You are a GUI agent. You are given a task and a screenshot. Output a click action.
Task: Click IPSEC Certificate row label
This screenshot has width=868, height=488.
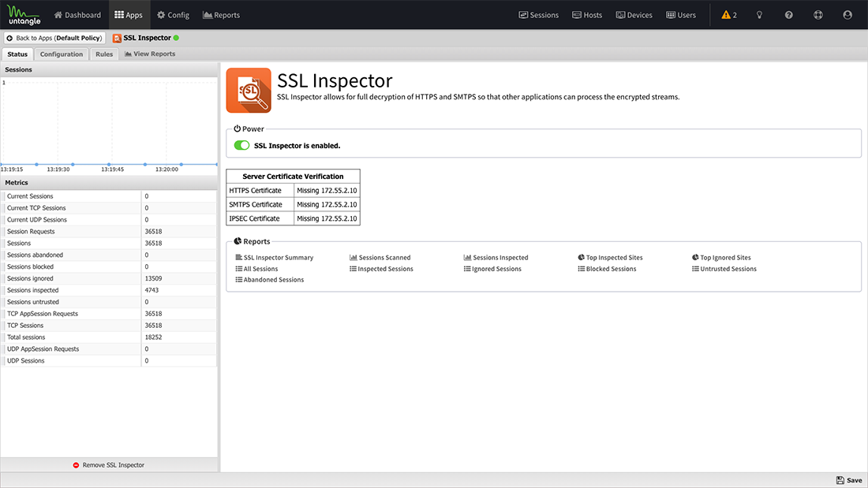[x=255, y=218]
